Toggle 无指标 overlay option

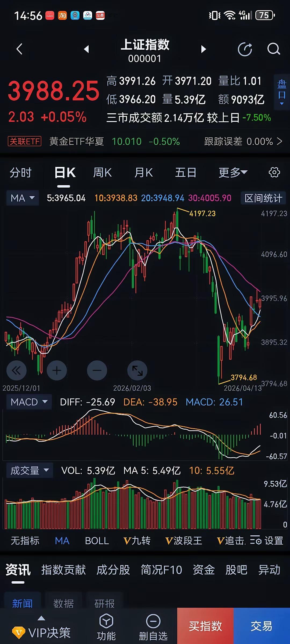(25, 541)
